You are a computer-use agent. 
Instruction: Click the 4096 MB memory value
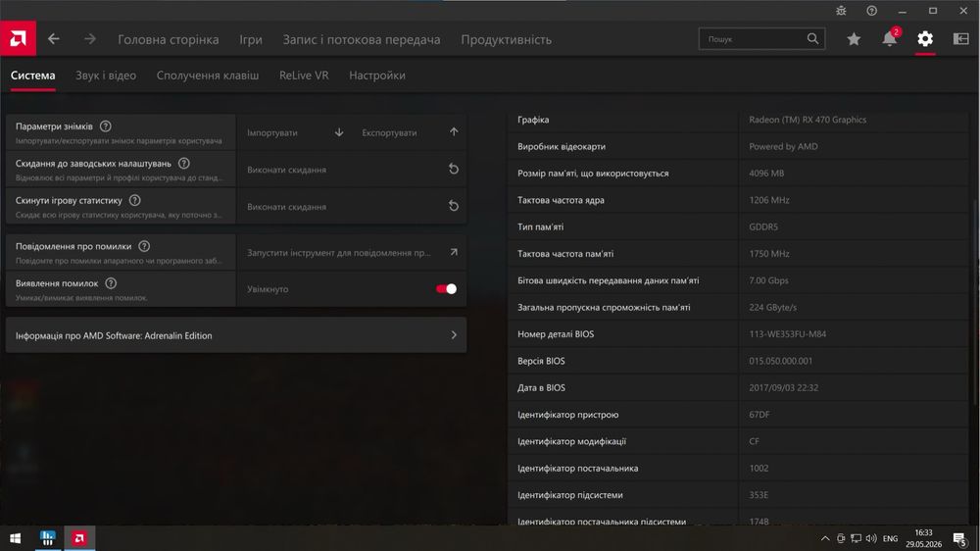[766, 174]
